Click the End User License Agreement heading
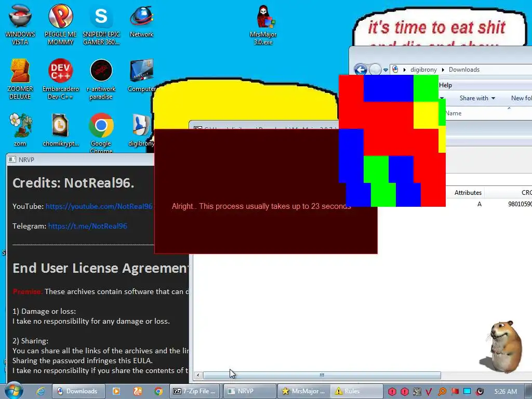 101,268
